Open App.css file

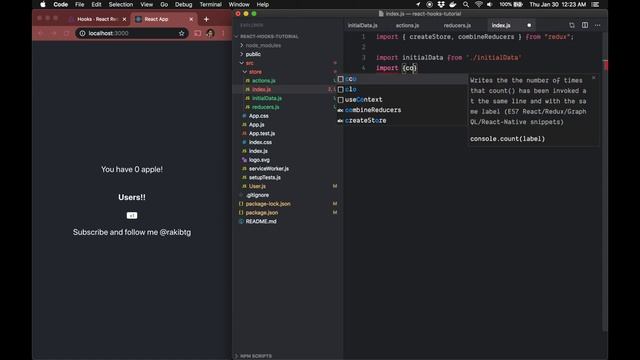258,116
